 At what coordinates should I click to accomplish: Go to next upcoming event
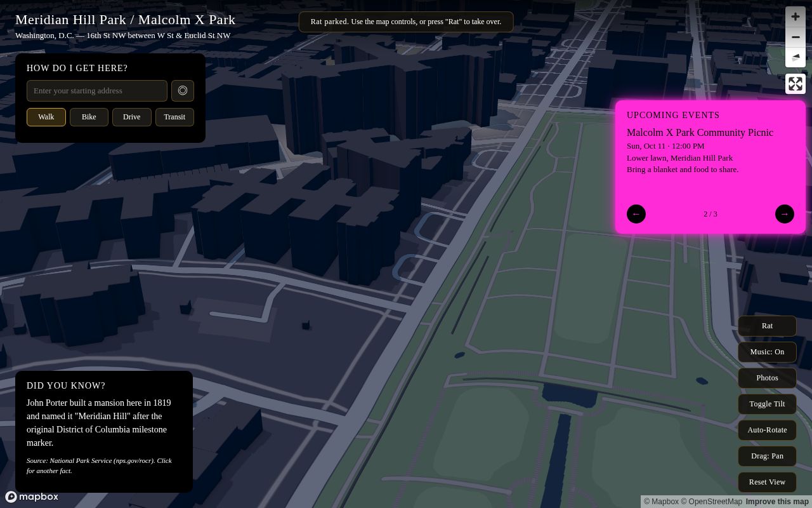(x=785, y=214)
